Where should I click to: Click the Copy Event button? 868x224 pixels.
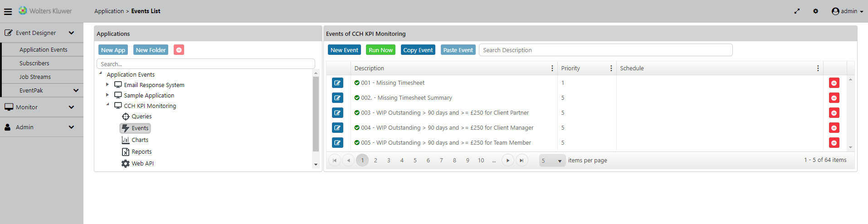(418, 50)
